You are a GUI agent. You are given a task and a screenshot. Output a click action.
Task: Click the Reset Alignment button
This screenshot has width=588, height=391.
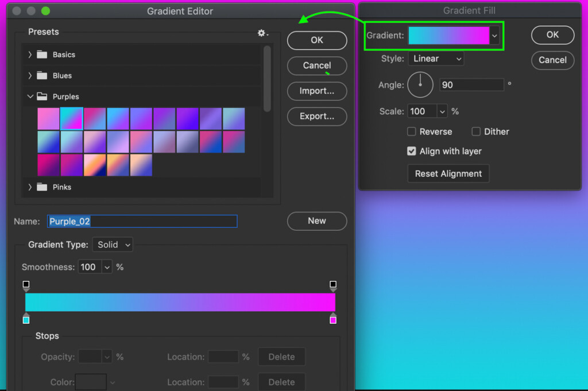point(448,173)
